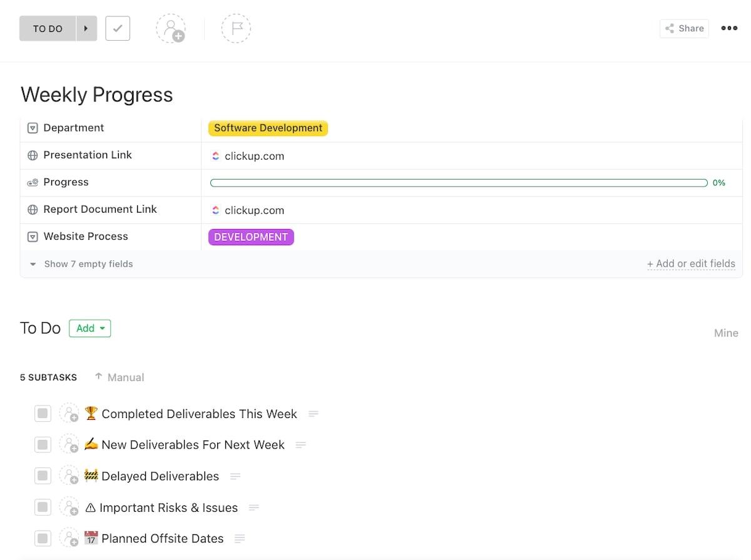Click the add assignee icon in header
751x560 pixels.
(x=171, y=29)
